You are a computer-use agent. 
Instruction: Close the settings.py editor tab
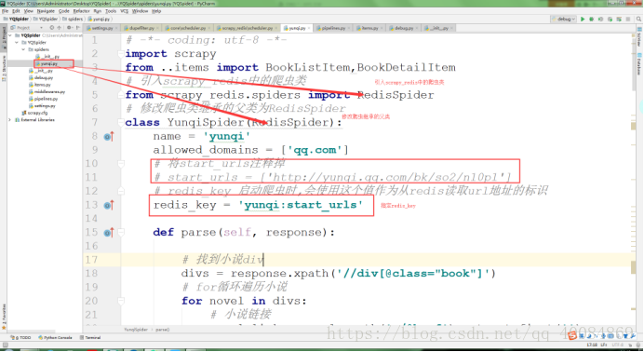click(x=116, y=28)
